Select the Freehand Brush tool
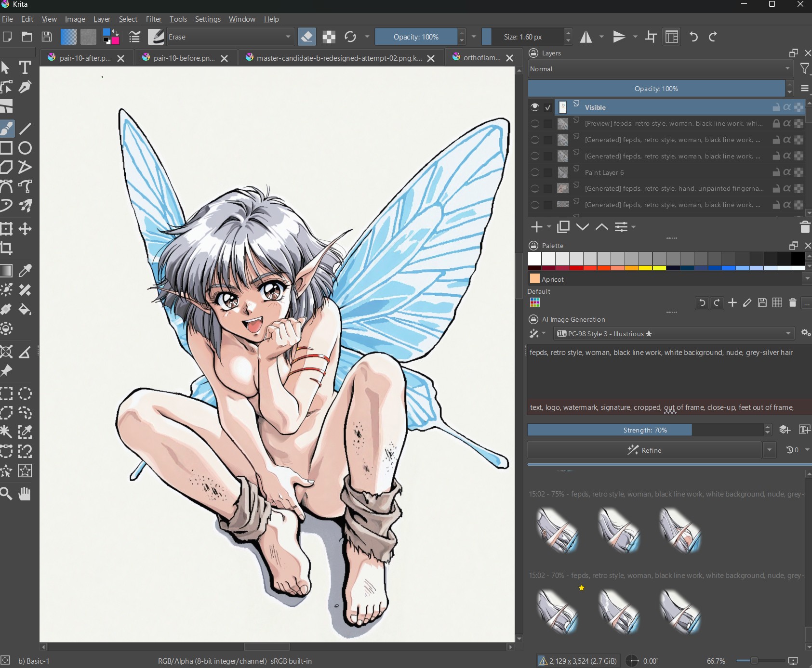 pos(7,129)
